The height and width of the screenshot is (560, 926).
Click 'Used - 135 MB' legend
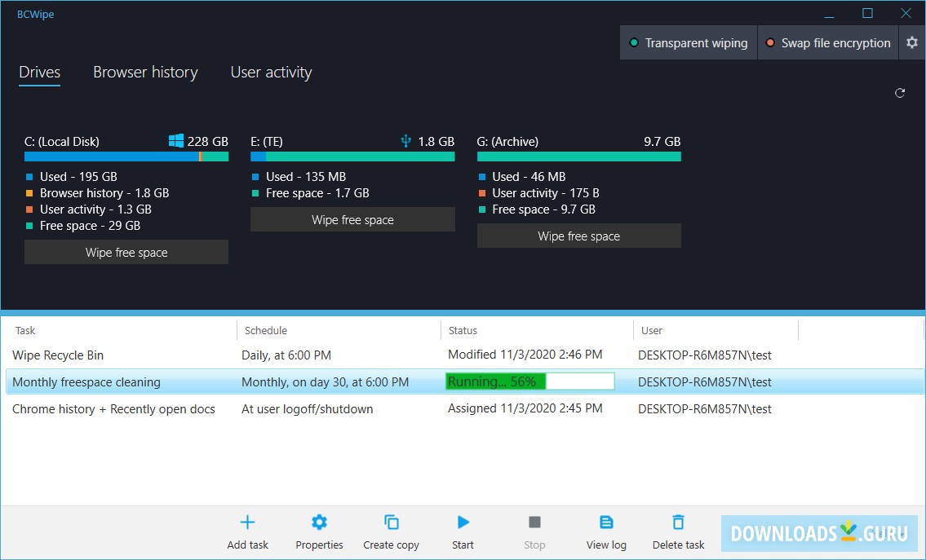pyautogui.click(x=306, y=176)
